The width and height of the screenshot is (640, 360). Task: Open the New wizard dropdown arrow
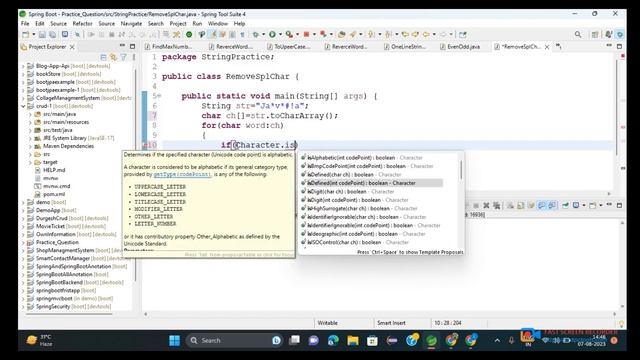pos(34,35)
